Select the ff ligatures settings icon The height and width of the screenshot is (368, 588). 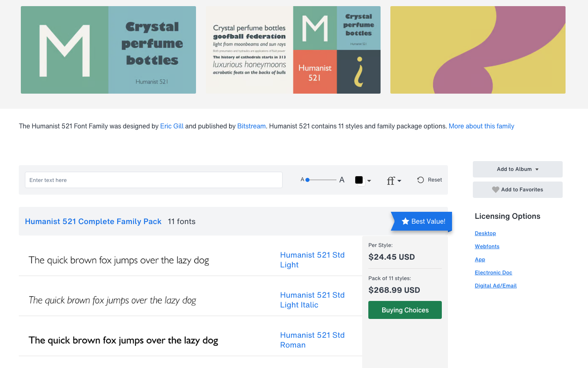pyautogui.click(x=391, y=180)
